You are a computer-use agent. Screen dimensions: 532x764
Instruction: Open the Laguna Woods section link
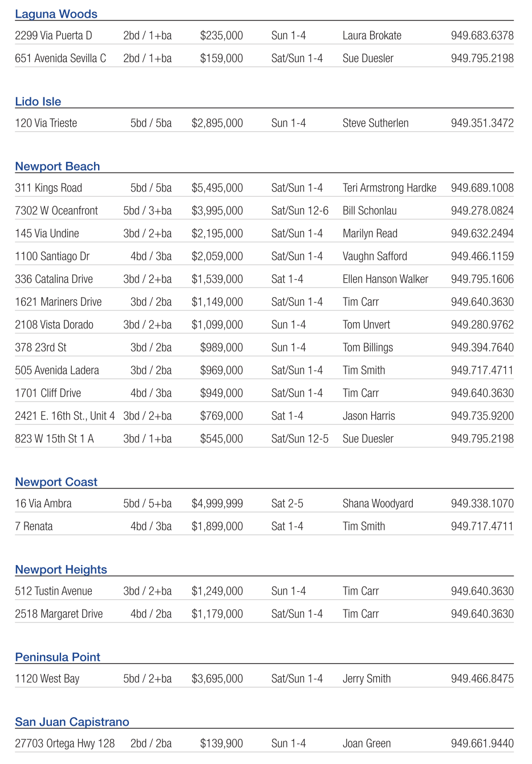[x=56, y=14]
